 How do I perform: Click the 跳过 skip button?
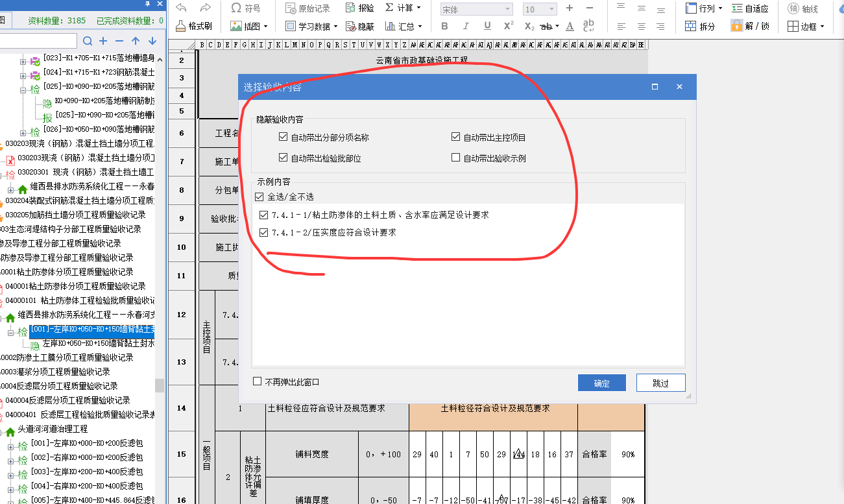point(660,383)
